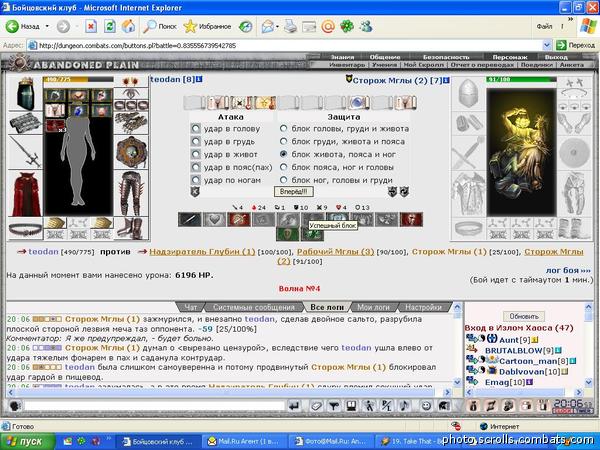Use the grey heart combat skill icon
The image size is (600, 450).
214,220
